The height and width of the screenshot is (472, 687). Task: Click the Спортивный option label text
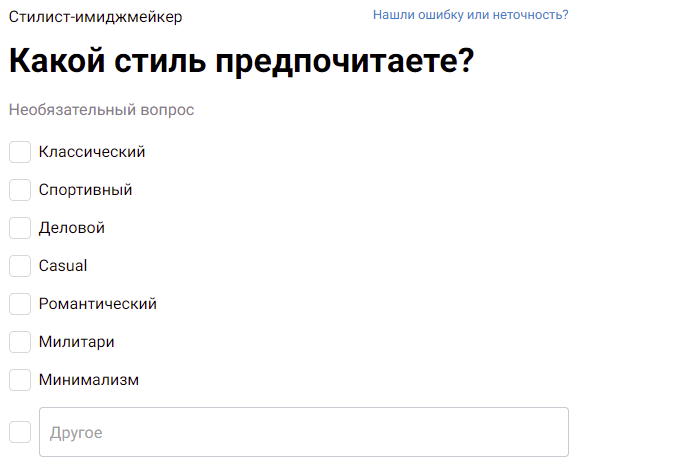click(85, 190)
